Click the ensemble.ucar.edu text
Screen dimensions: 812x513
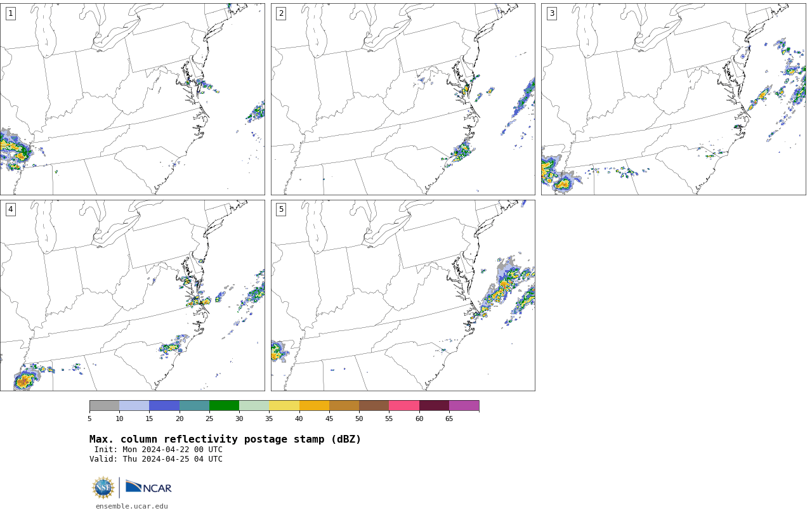point(132,506)
